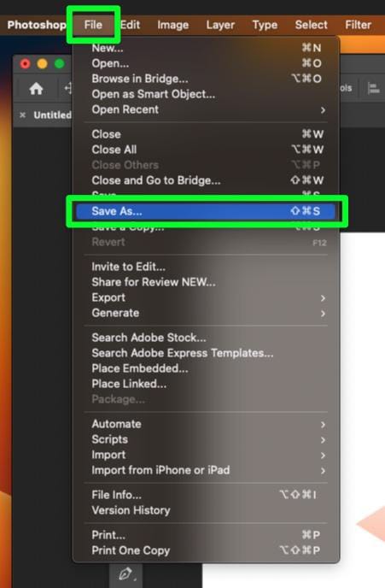
Task: Open the Edit menu in the menu bar
Action: pyautogui.click(x=131, y=25)
